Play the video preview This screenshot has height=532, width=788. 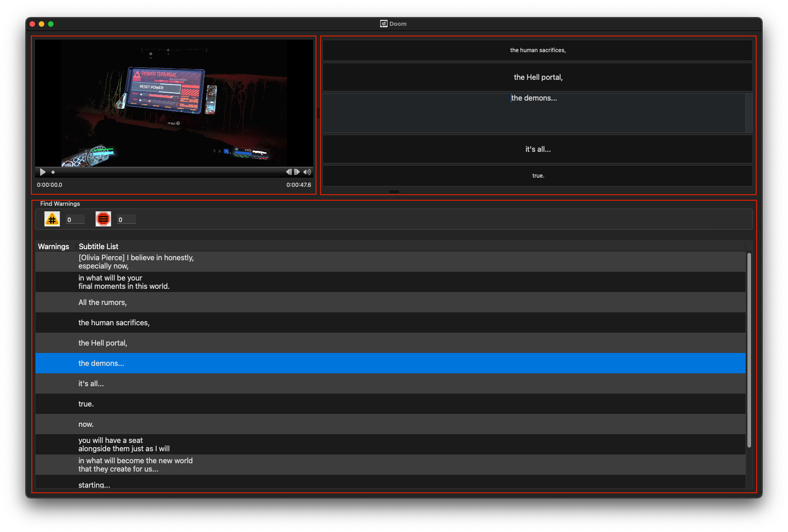coord(42,172)
